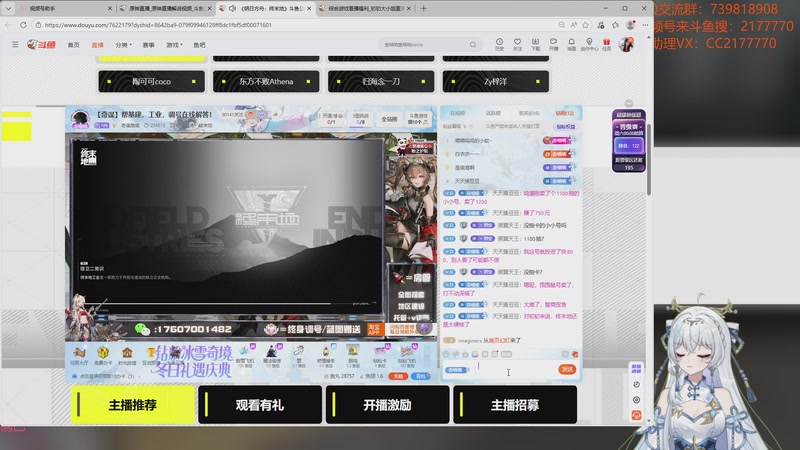Go to 首页 in the Douyu navigation
The height and width of the screenshot is (450, 800).
[x=73, y=45]
